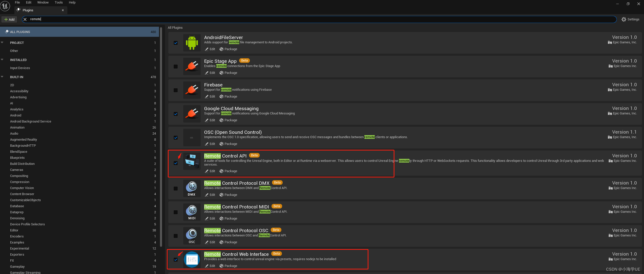The height and width of the screenshot is (274, 644).
Task: Click the Remote Control Protocol OSC icon
Action: (x=192, y=236)
